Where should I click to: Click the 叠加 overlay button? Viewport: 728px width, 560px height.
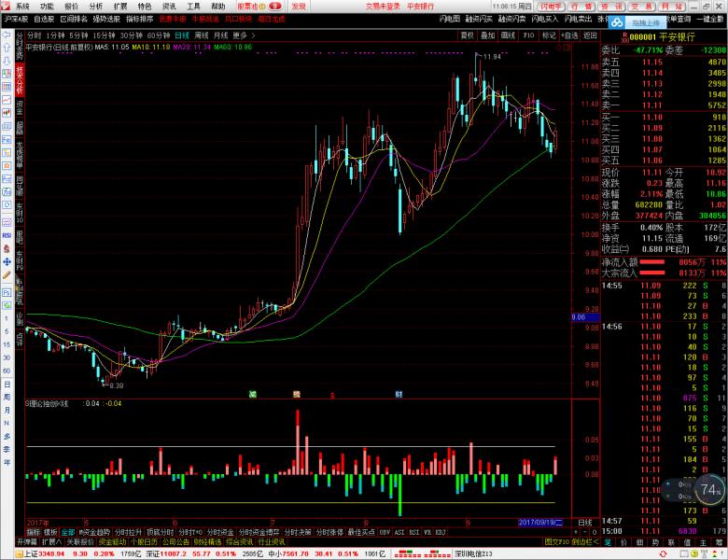coord(487,35)
